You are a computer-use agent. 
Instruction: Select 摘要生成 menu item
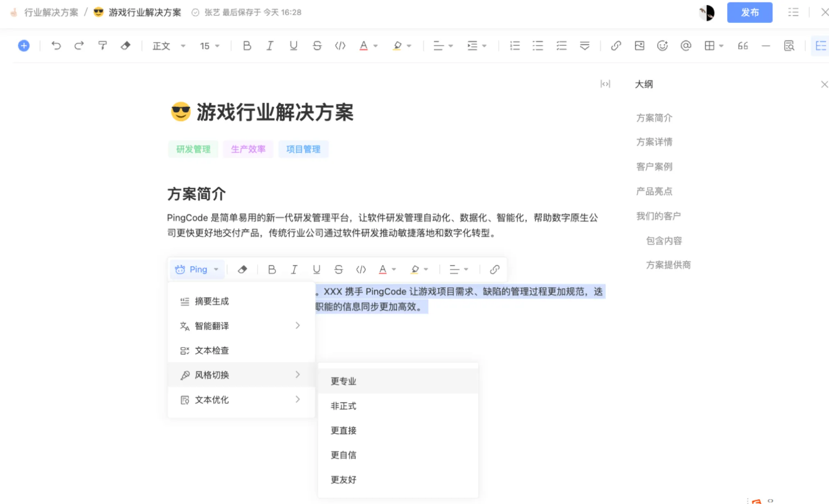(x=241, y=301)
